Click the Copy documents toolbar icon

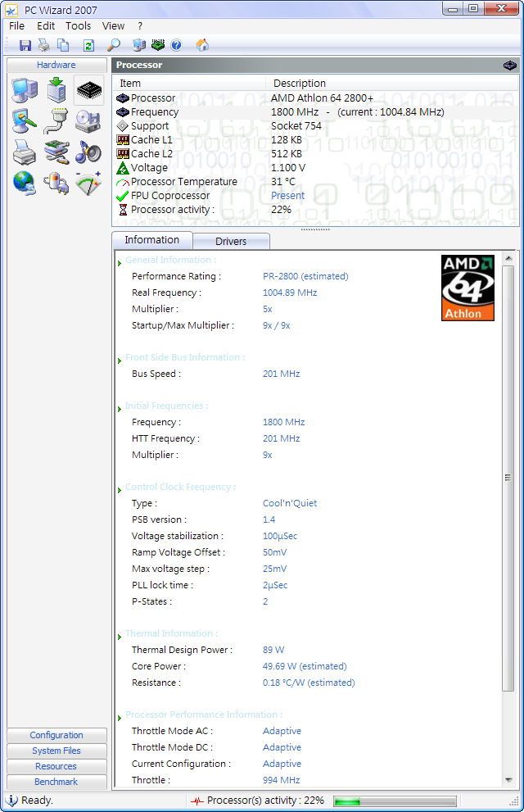pyautogui.click(x=62, y=46)
